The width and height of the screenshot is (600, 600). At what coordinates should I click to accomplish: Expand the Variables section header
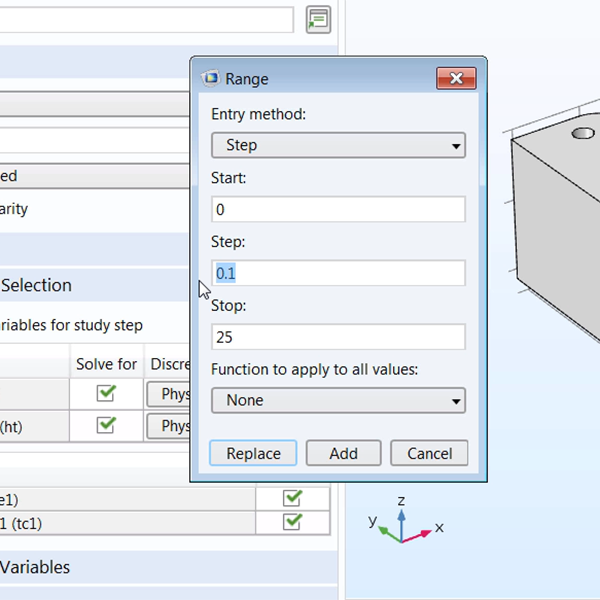pyautogui.click(x=35, y=567)
